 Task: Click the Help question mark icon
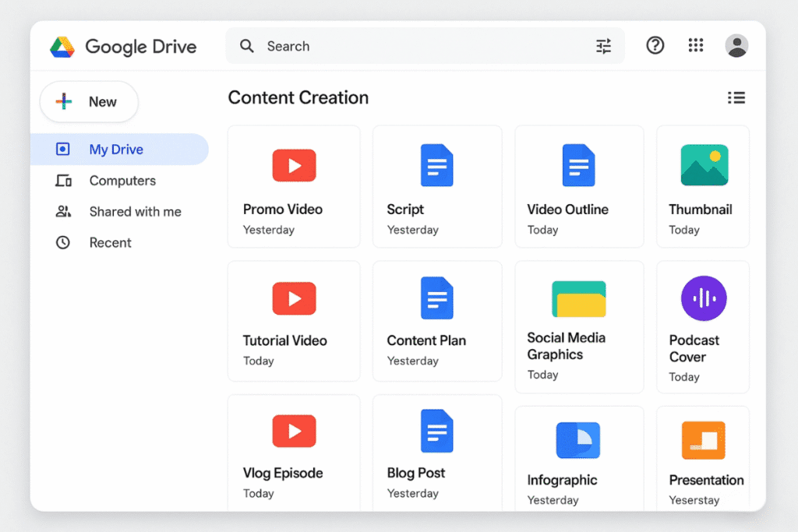tap(655, 45)
